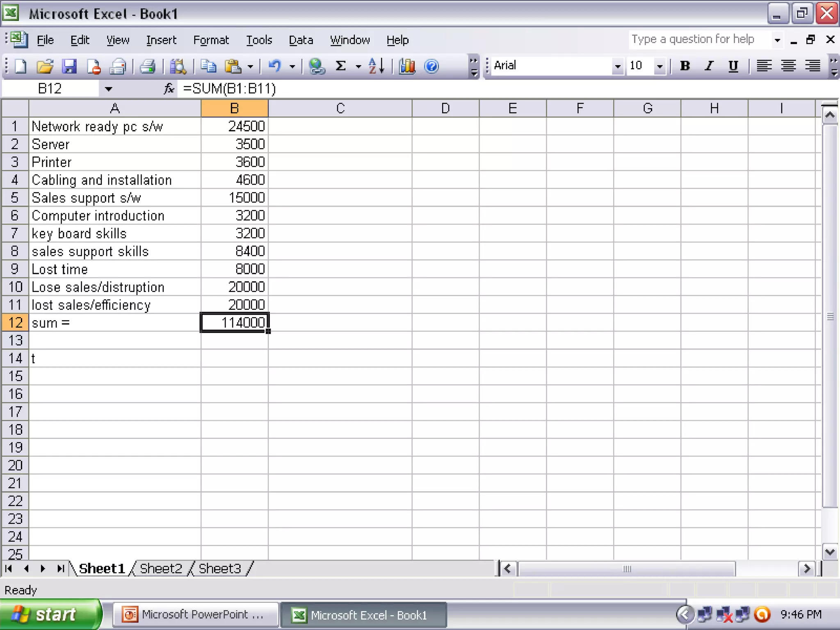The image size is (840, 630).
Task: Click the AutoSum sigma icon
Action: click(340, 66)
